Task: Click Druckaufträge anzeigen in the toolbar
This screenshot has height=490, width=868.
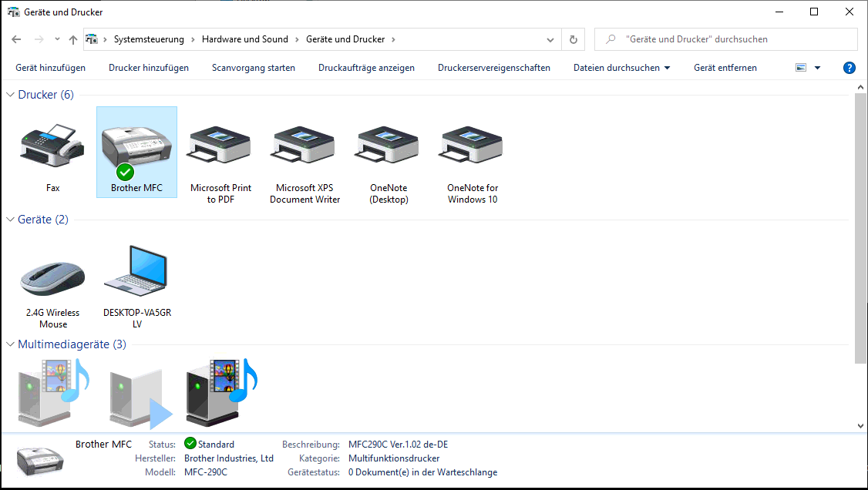Action: 366,68
